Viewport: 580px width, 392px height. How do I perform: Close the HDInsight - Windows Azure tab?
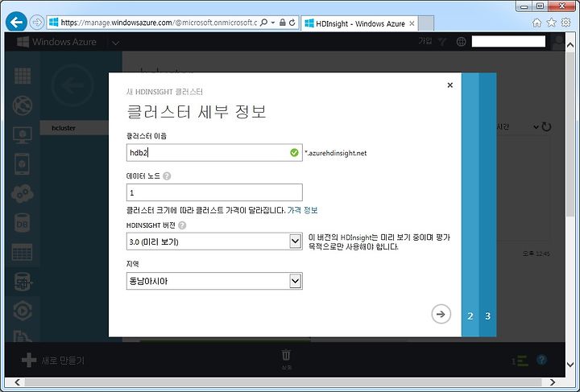point(412,23)
